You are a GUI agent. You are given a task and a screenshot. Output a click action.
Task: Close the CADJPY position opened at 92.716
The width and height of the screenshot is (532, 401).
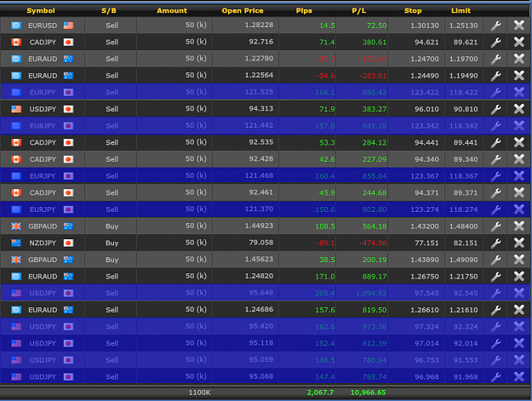tap(518, 42)
